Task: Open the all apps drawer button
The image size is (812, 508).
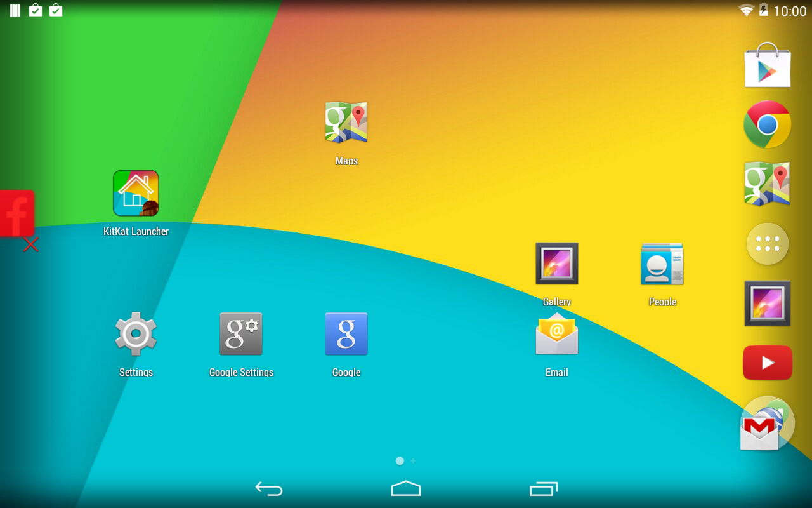Action: click(x=768, y=244)
